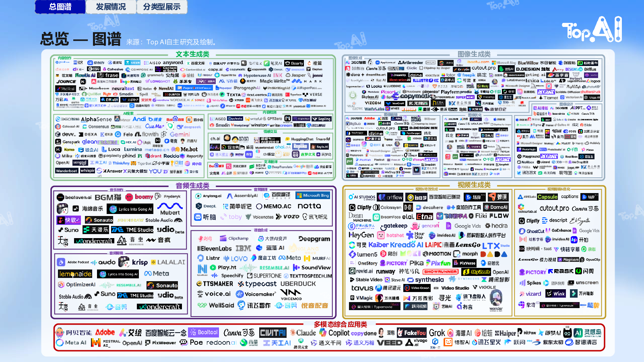Select the OpusClip logo
Viewport: 644px width, 362px height.
pyautogui.click(x=590, y=259)
